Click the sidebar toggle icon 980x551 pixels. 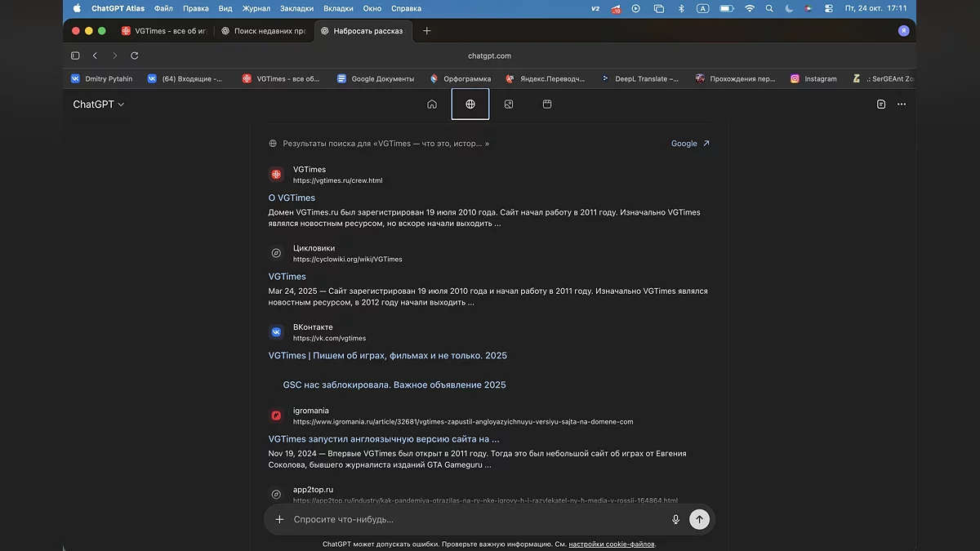[75, 56]
